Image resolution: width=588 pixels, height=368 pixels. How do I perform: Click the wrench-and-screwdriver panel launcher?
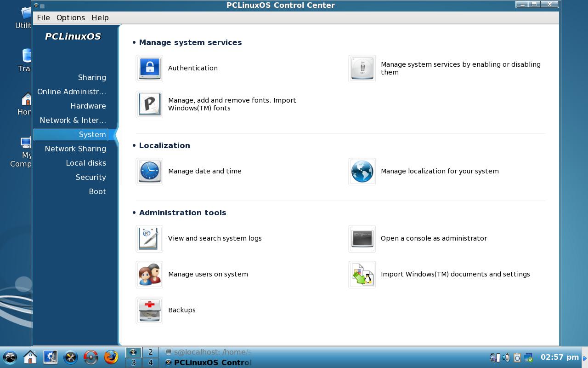71,357
